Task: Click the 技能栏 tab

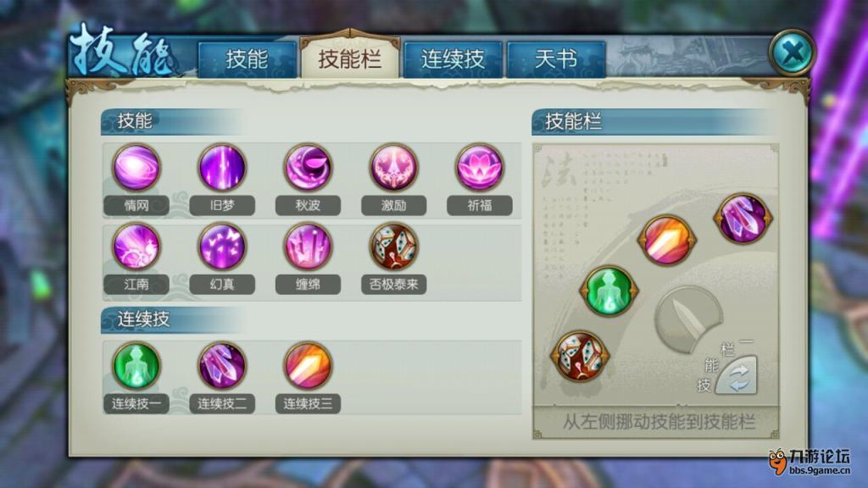Action: (x=350, y=58)
